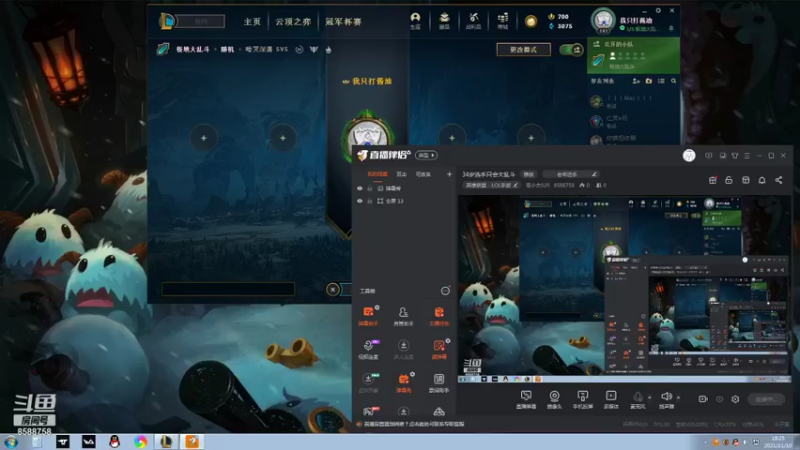Click the padlock icon in 直播伴侣 toolbar

(729, 180)
